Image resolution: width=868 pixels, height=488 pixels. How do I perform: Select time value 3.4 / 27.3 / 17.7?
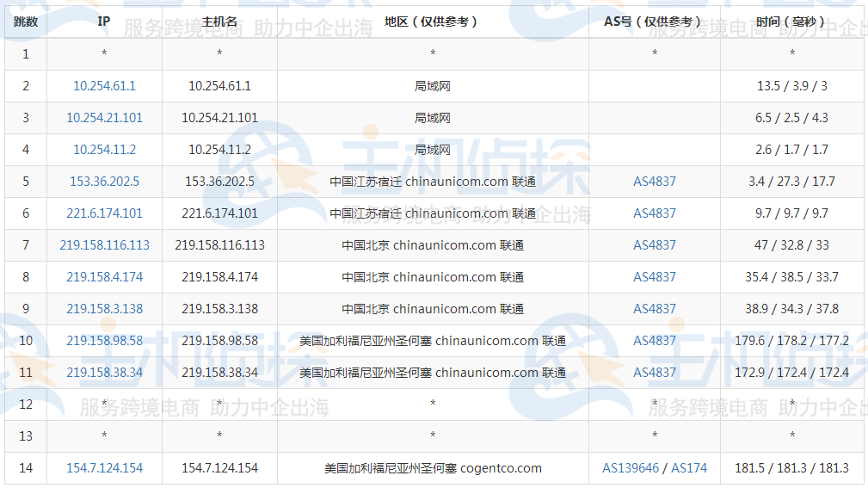click(x=792, y=182)
